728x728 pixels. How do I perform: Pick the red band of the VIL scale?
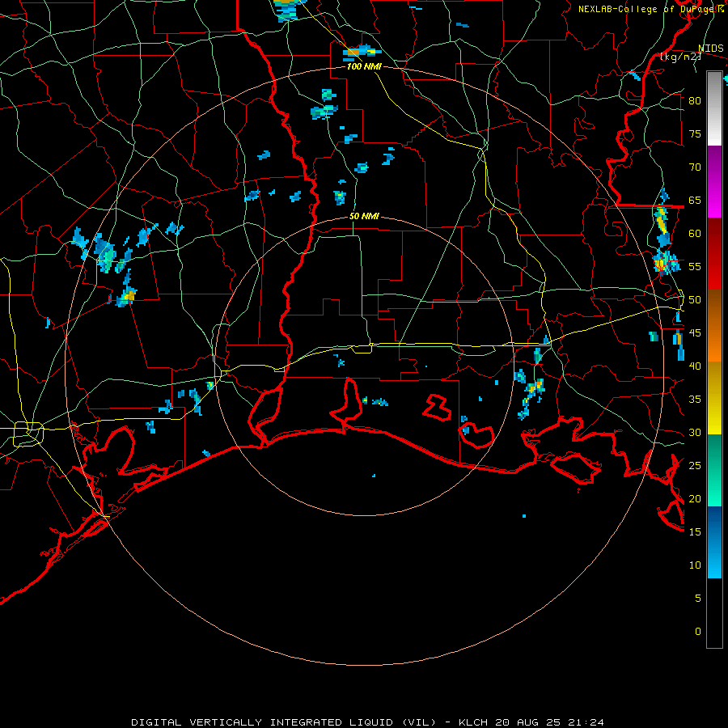coord(714,254)
